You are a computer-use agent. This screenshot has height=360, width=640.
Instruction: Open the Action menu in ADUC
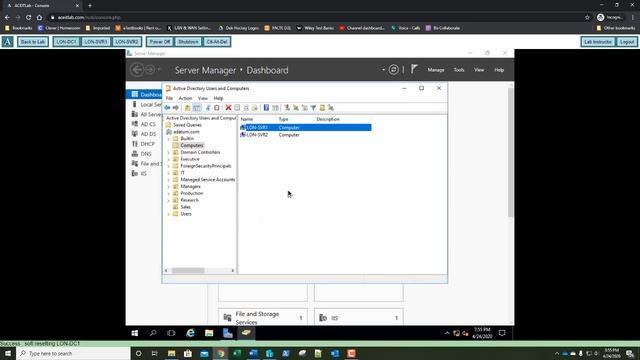pos(185,98)
